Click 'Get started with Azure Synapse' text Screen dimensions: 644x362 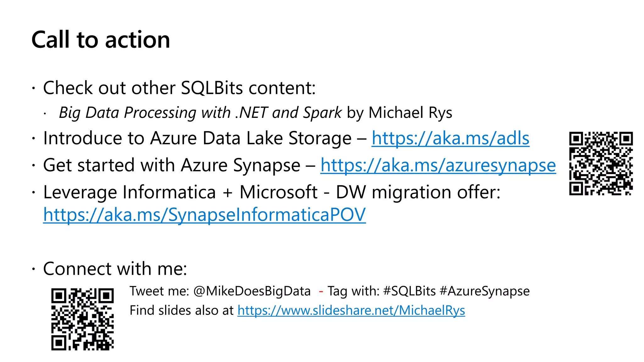[171, 165]
